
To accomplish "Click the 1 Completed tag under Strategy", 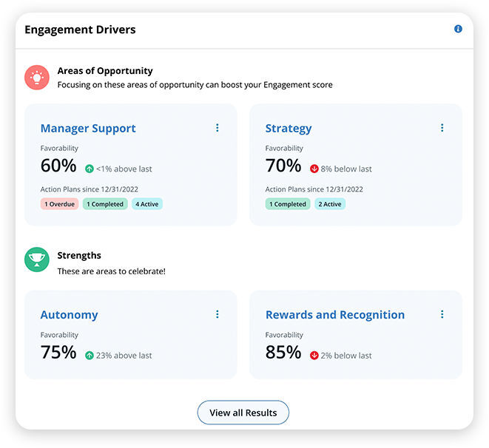I will coord(288,204).
